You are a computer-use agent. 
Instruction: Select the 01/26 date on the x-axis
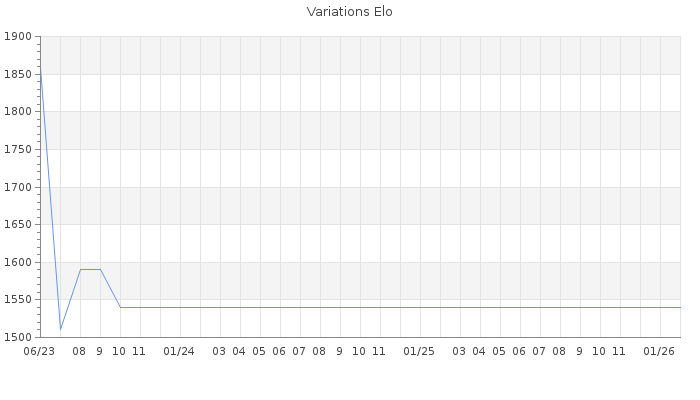[x=659, y=351]
